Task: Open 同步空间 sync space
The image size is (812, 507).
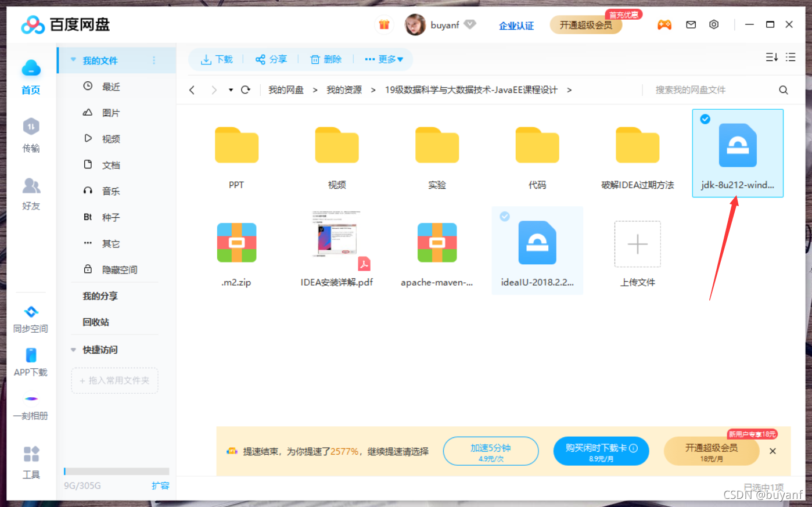Action: [31, 319]
